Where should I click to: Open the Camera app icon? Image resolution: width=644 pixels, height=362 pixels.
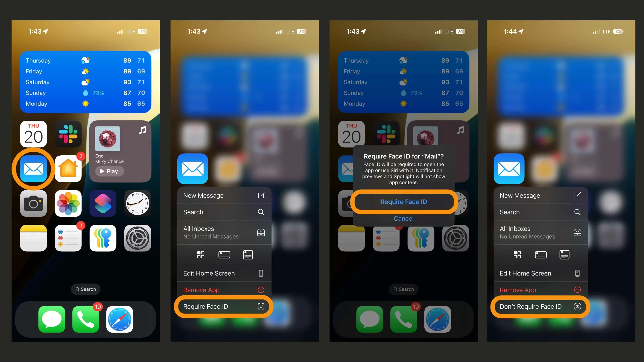pyautogui.click(x=34, y=203)
